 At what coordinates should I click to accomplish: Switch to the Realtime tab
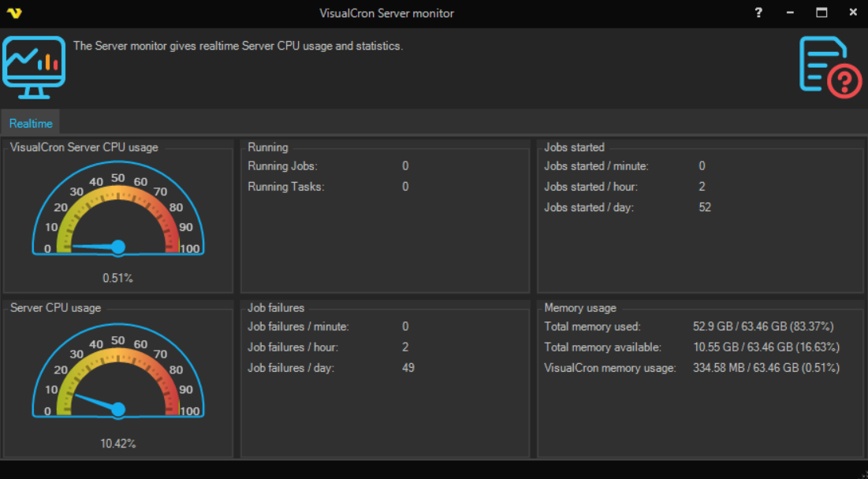tap(31, 124)
